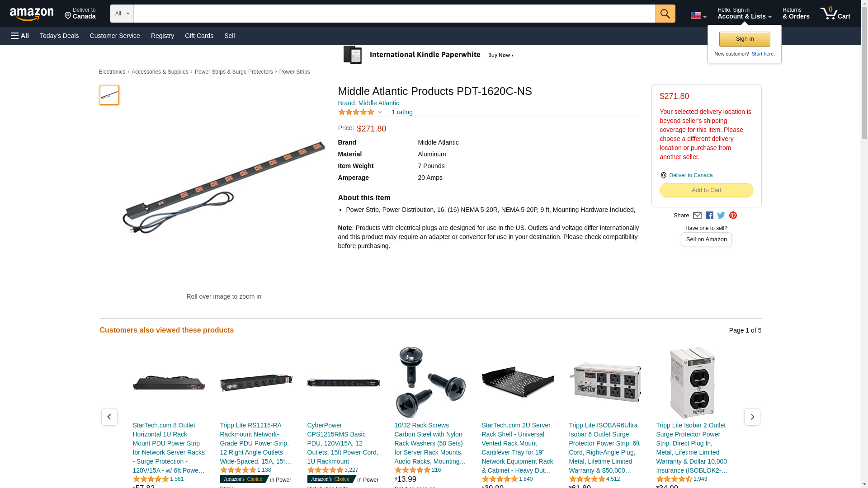Image resolution: width=868 pixels, height=488 pixels.
Task: Share product on Facebook icon
Action: click(x=709, y=216)
